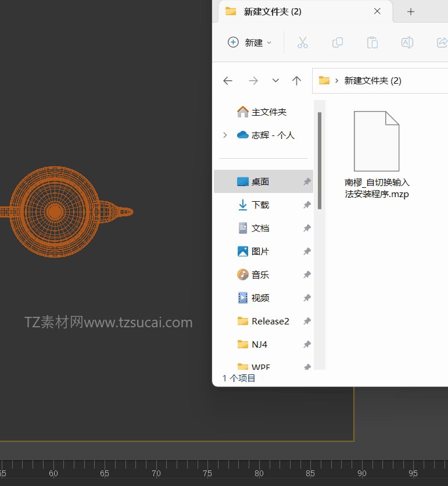448x486 pixels.
Task: Unpin 桌面 using its pin icon
Action: coord(307,181)
